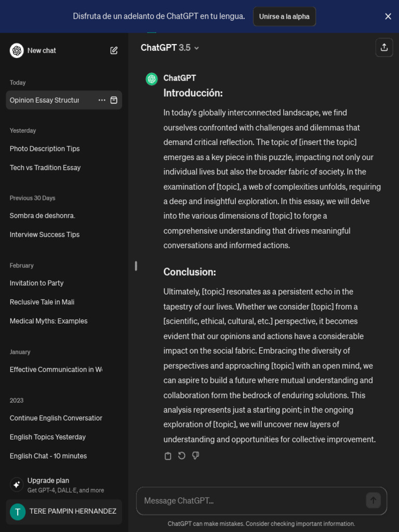The image size is (399, 532).
Task: Regenerate the response
Action: 182,456
